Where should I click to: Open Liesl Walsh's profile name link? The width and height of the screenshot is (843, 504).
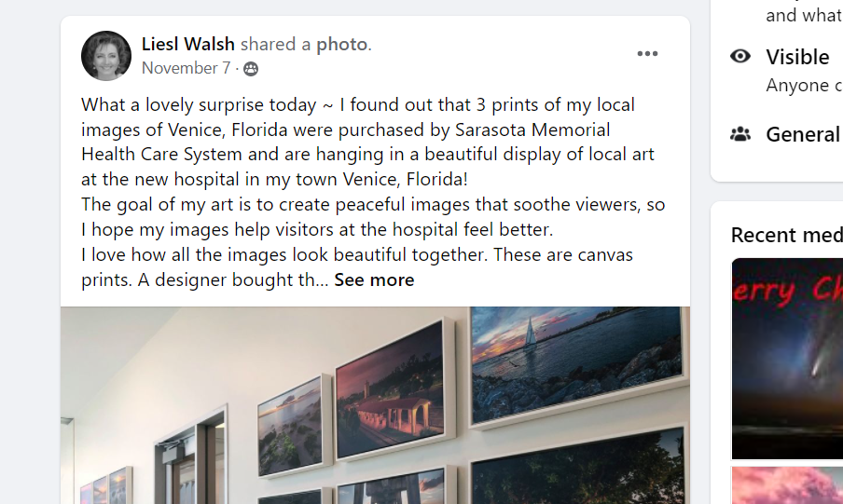pos(188,44)
